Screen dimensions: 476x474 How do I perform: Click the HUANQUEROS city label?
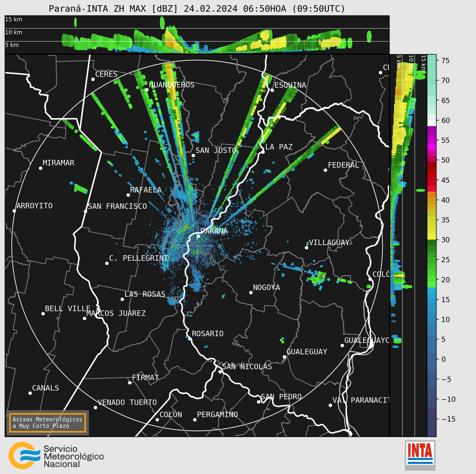pos(172,85)
